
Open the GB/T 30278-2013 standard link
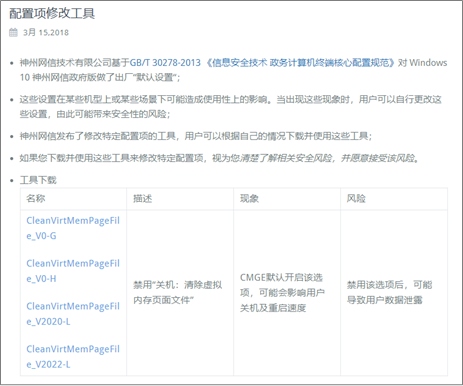pyautogui.click(x=262, y=63)
